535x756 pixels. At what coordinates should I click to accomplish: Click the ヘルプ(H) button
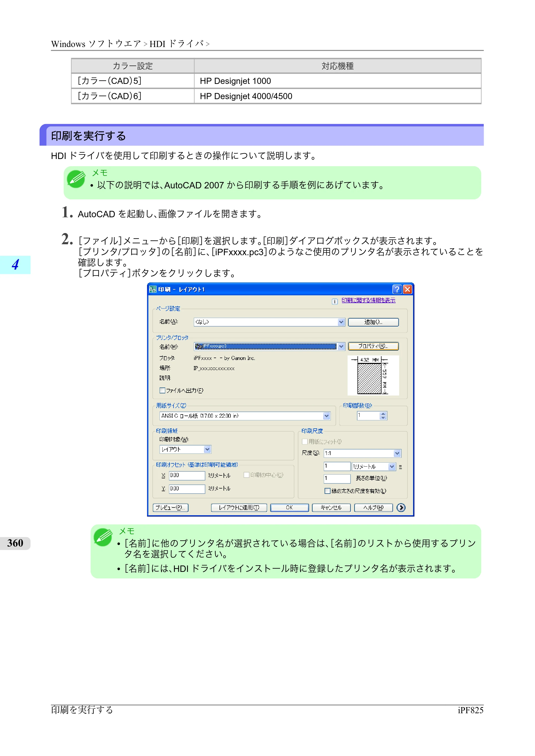tap(373, 508)
